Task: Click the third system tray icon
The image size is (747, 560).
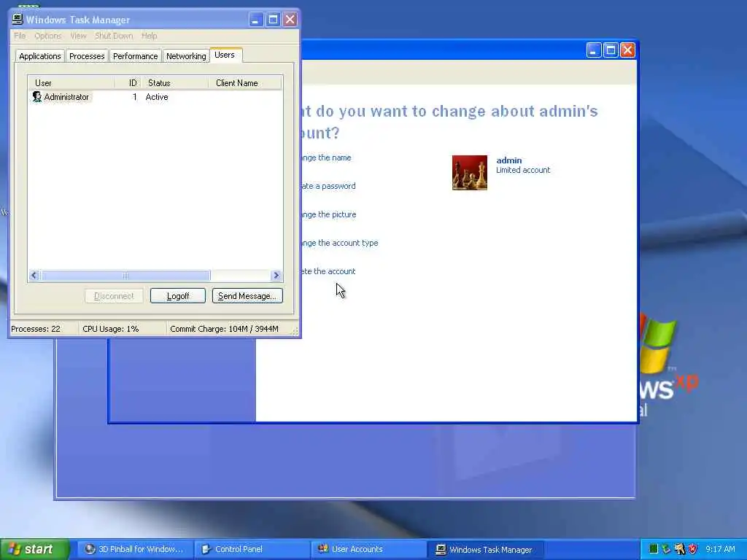Action: pos(680,549)
